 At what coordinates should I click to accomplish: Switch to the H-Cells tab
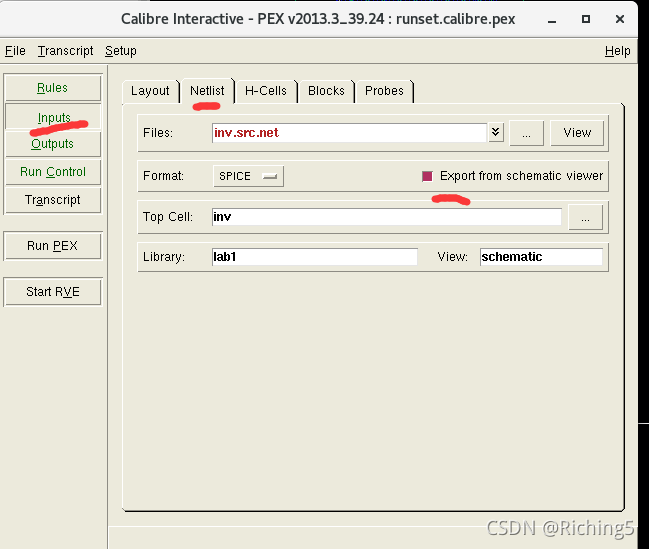266,91
